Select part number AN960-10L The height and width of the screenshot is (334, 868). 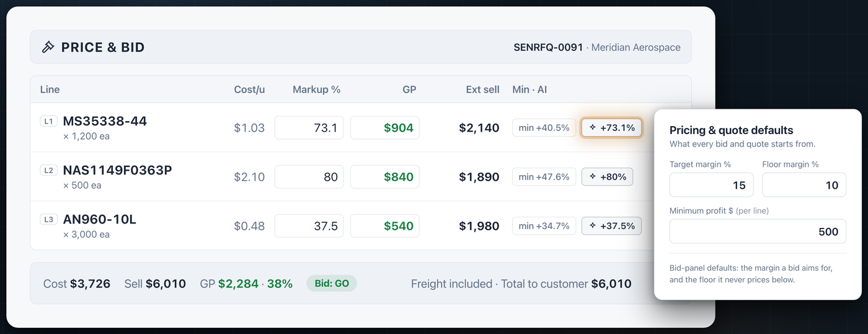point(100,219)
